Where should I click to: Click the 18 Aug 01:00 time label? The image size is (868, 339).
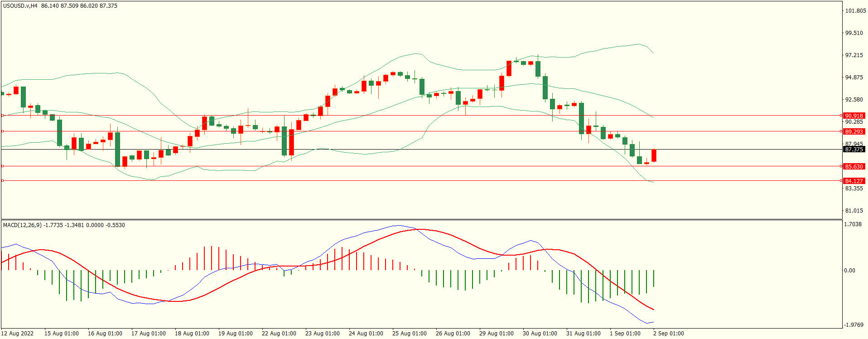tap(192, 334)
